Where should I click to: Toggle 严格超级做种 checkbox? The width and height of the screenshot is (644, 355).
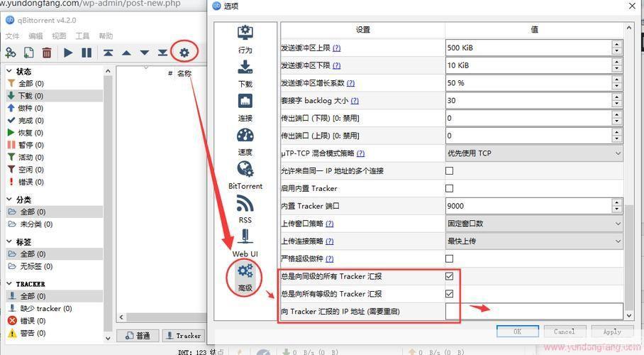(450, 258)
